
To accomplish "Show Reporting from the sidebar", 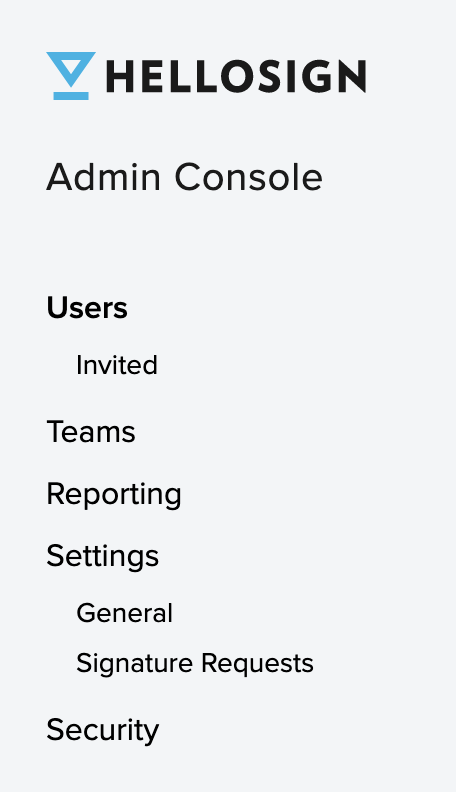I will (x=114, y=494).
